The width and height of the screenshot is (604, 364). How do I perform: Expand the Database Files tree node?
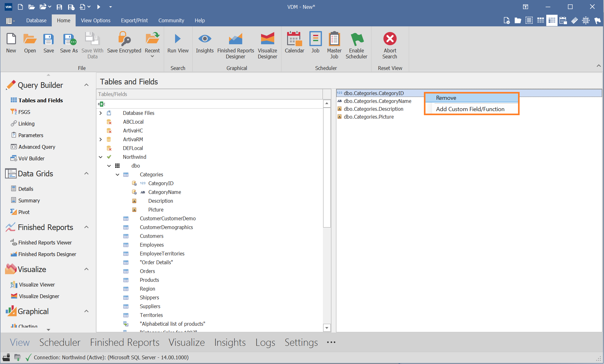101,113
